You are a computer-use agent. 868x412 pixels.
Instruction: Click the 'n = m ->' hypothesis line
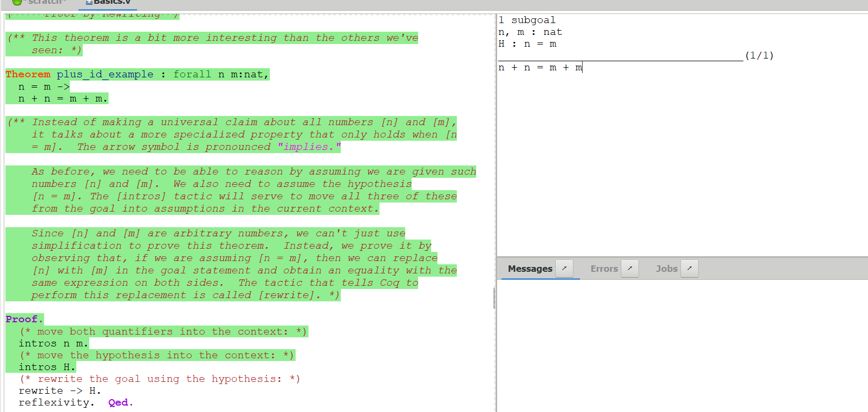click(44, 87)
